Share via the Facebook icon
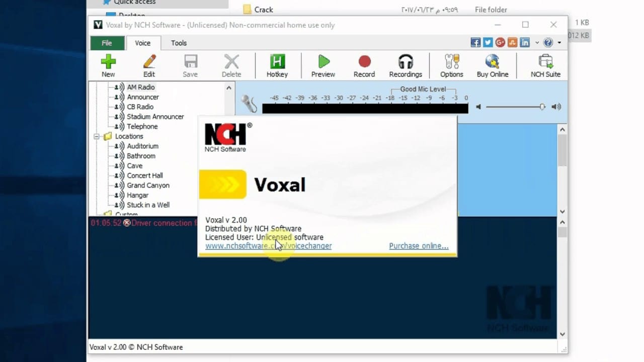Viewport: 644px width, 362px height. click(x=475, y=42)
